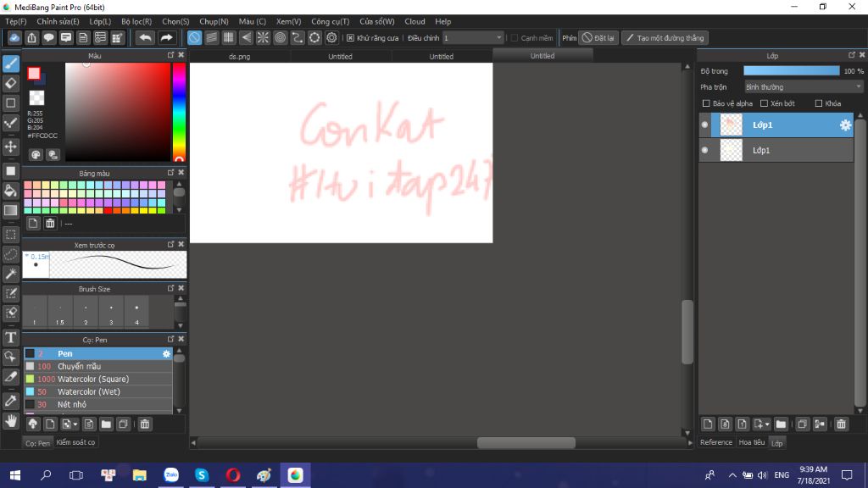Enable Bảo vệ alpha checkbox
Viewport: 868px width, 488px height.
coord(706,103)
